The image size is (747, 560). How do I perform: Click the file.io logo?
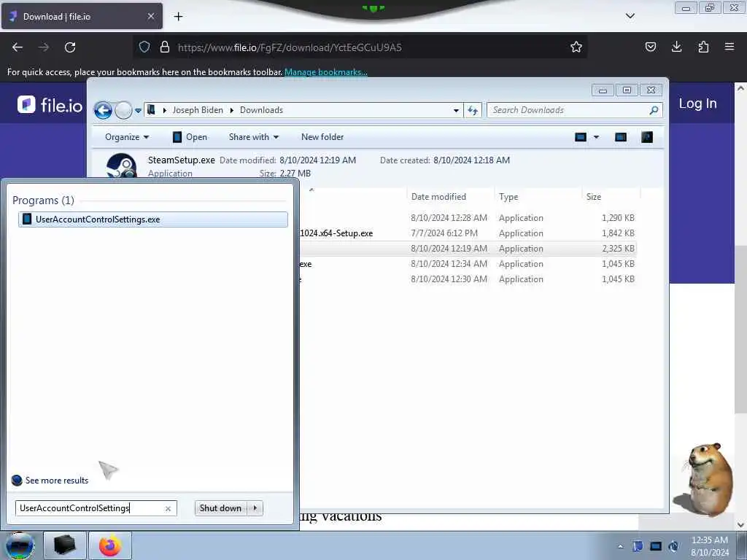50,105
